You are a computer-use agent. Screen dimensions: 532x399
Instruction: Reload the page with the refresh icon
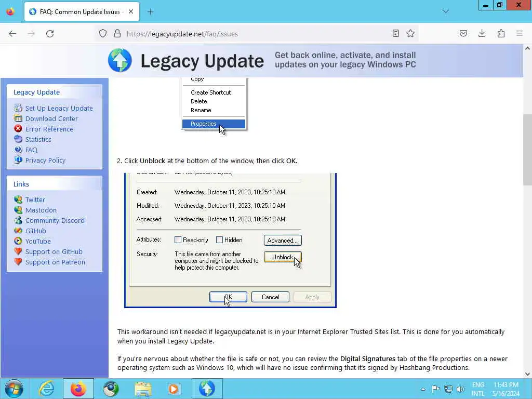pyautogui.click(x=50, y=34)
